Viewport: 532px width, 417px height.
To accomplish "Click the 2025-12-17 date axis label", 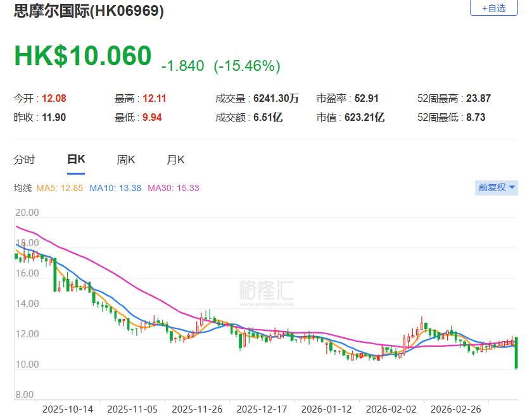I will click(262, 409).
